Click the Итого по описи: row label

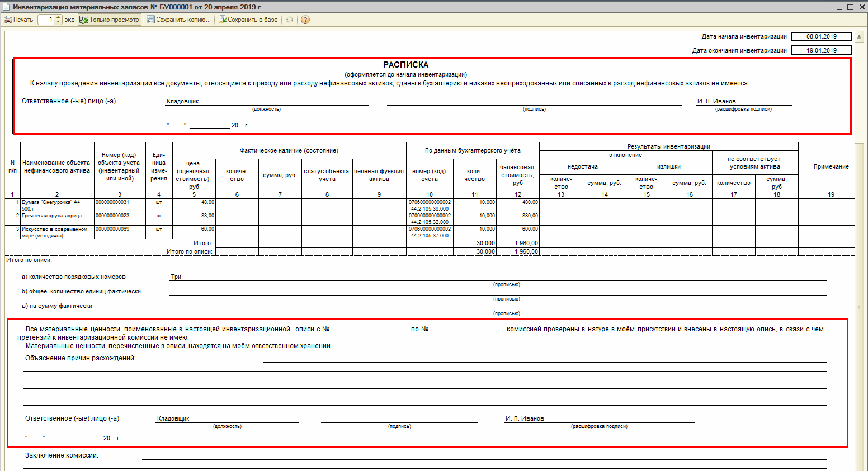[x=189, y=251]
